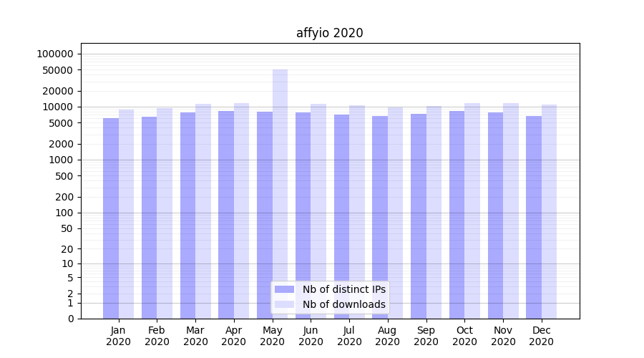Screen dimensions: 644x358
Task: Click the "Jan 2020" x-axis label
Action: (118, 336)
